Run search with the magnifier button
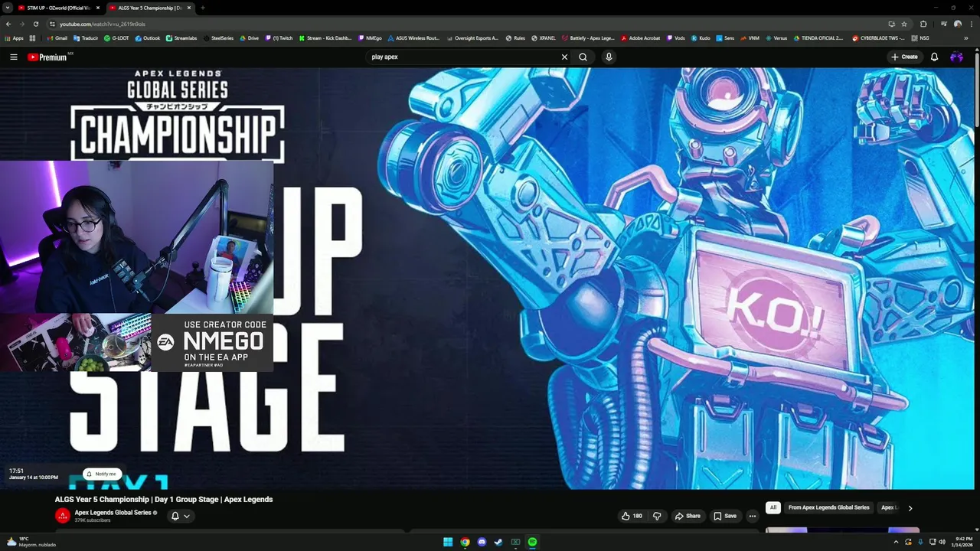980x551 pixels. (583, 57)
